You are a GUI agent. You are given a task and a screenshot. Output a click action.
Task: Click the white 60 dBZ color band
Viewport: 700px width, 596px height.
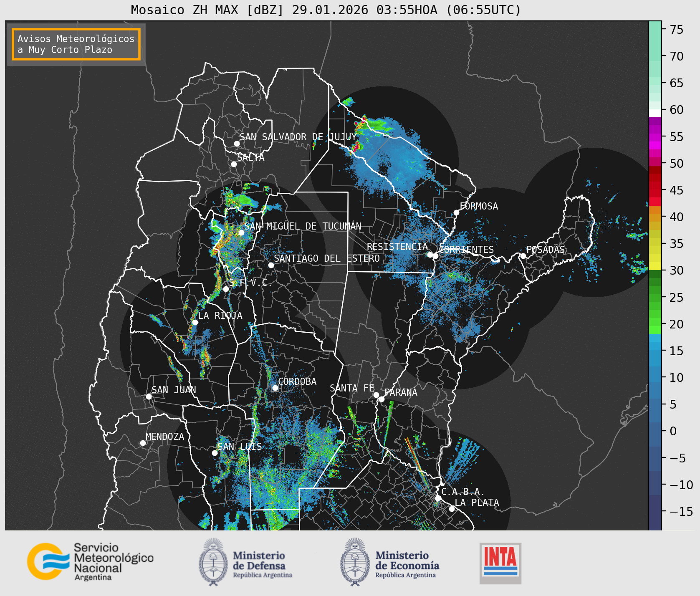(x=655, y=113)
